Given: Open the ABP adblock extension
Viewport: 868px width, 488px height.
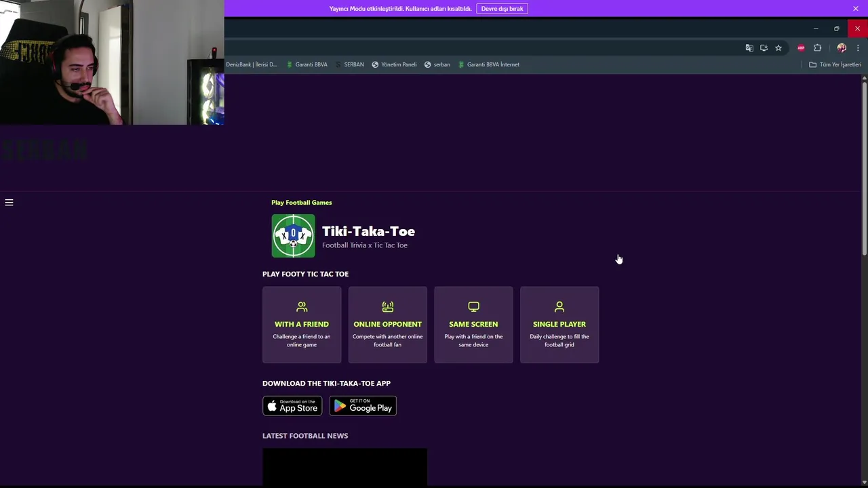Looking at the screenshot, I should 801,48.
